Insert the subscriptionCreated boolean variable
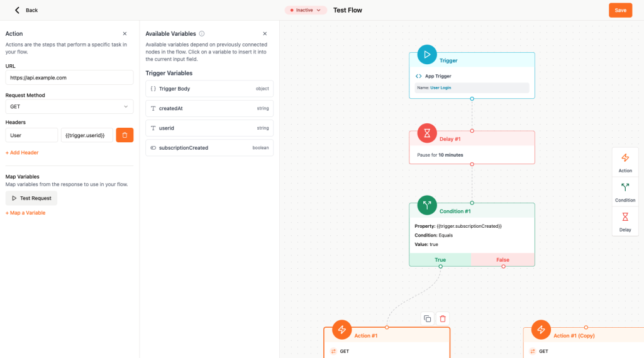The width and height of the screenshot is (644, 358). point(209,148)
